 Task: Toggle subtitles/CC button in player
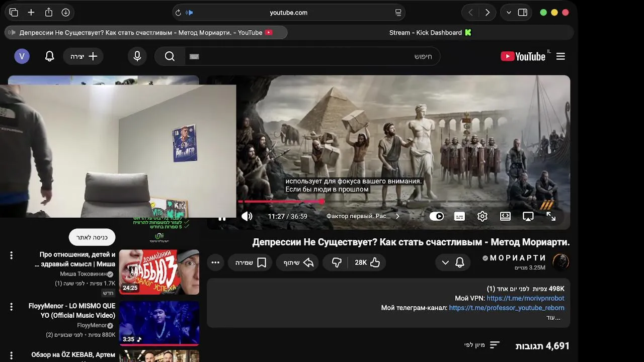(x=459, y=216)
